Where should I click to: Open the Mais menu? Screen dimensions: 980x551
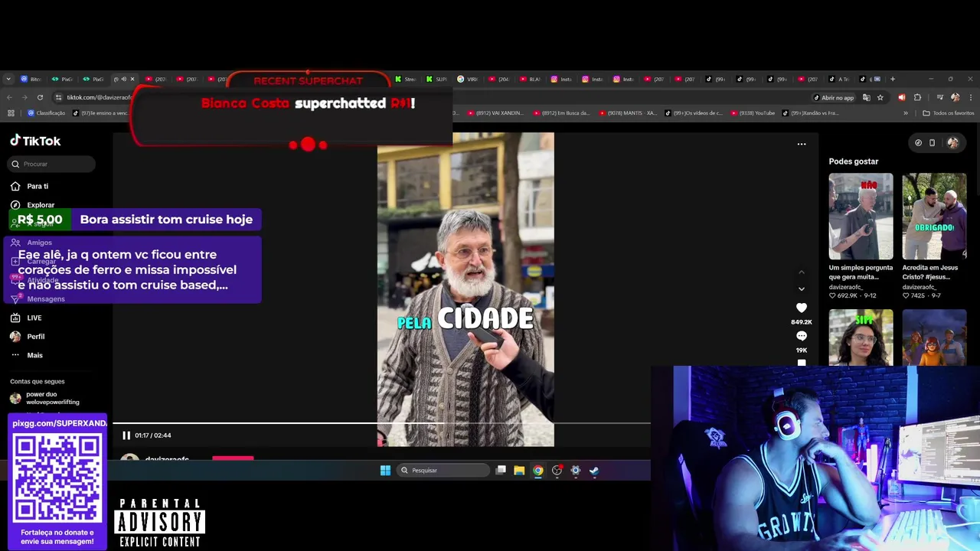pos(26,355)
